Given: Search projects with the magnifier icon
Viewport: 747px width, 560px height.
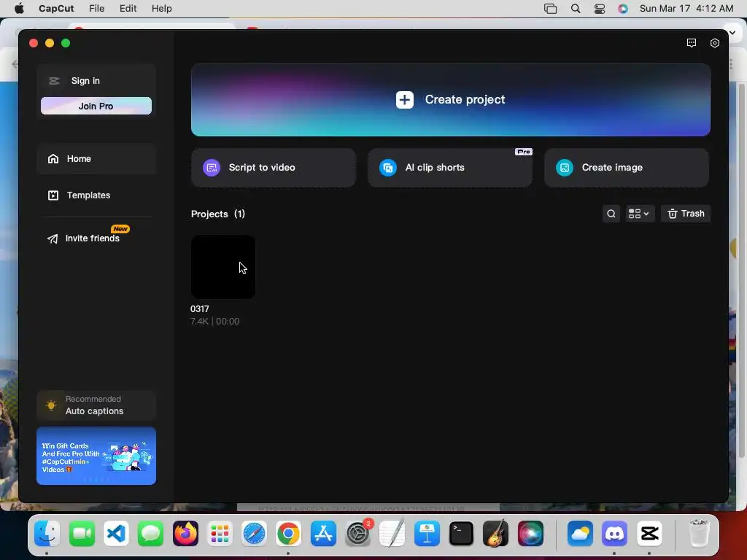Looking at the screenshot, I should [x=611, y=214].
